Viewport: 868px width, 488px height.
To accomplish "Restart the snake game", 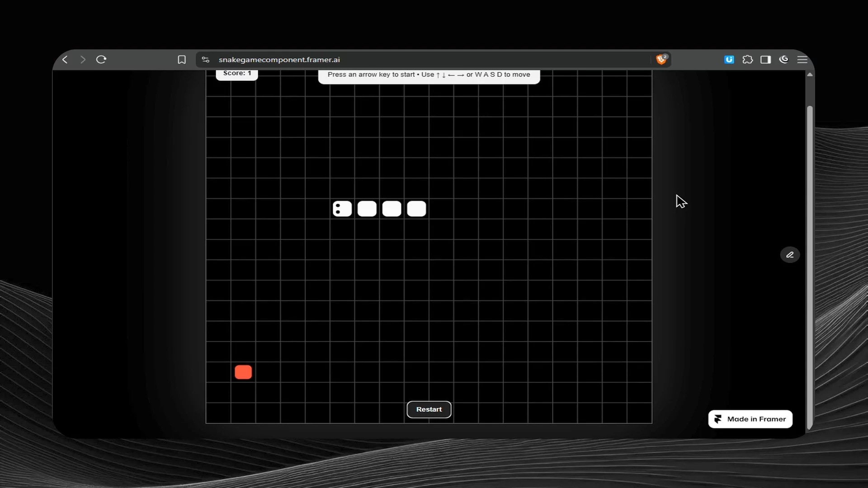I will [x=429, y=409].
